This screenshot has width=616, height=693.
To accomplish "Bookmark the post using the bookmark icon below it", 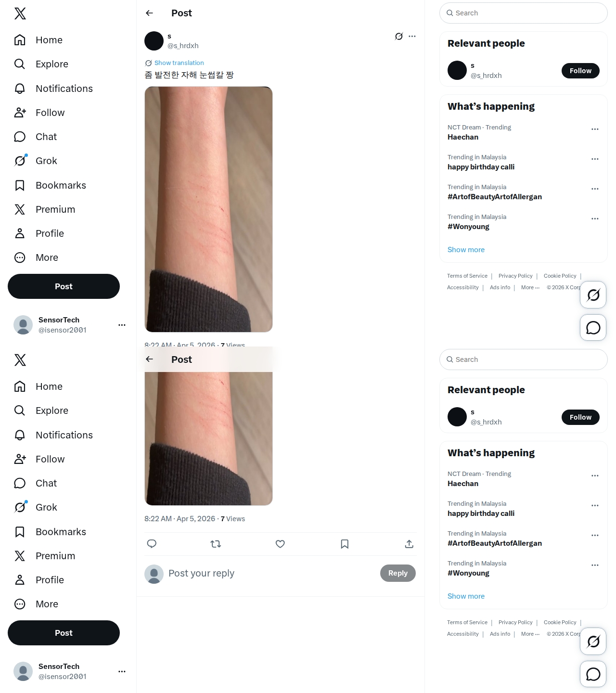I will point(345,544).
